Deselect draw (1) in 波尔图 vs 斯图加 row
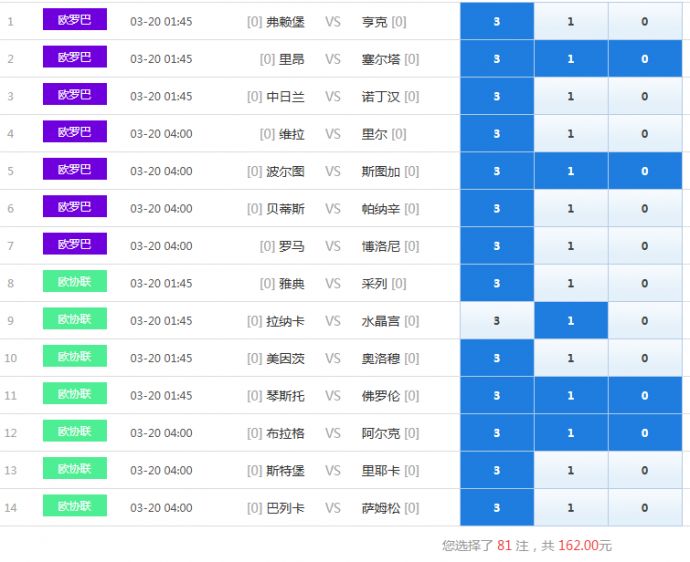 pyautogui.click(x=571, y=171)
